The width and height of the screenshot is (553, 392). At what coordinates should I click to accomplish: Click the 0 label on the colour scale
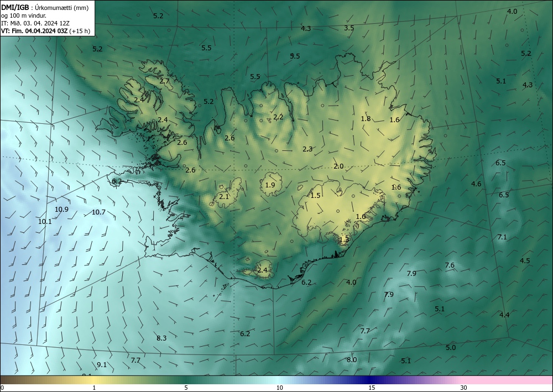(x=2, y=388)
